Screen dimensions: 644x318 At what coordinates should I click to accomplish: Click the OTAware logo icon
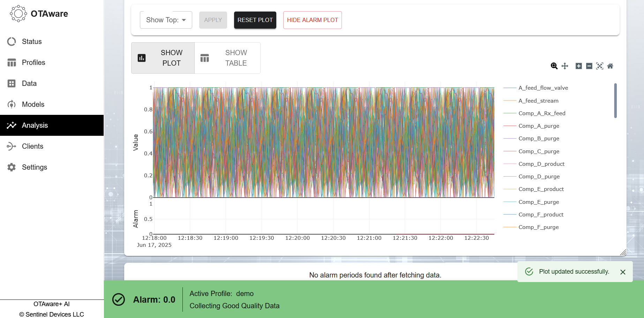pyautogui.click(x=18, y=14)
